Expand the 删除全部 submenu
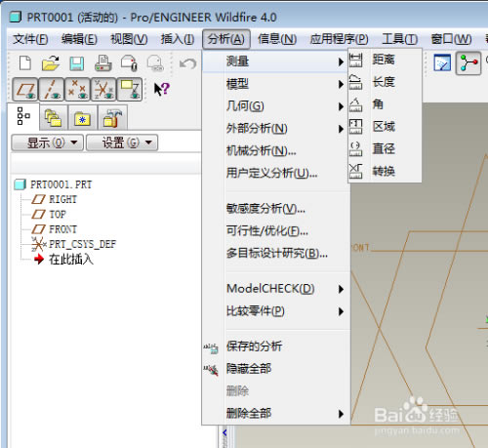Screen dimensions: 488x448 point(275,414)
